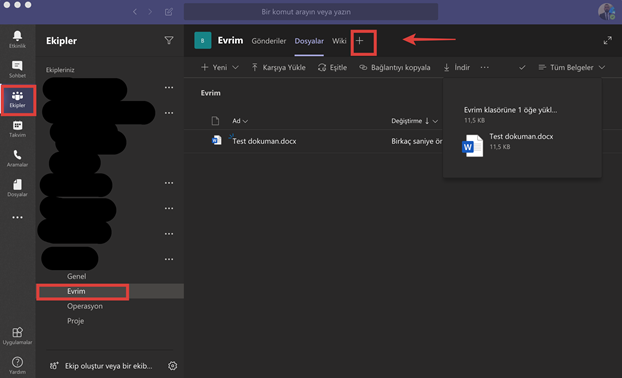Click the filter teams funnel icon
622x378 pixels.
pyautogui.click(x=169, y=40)
